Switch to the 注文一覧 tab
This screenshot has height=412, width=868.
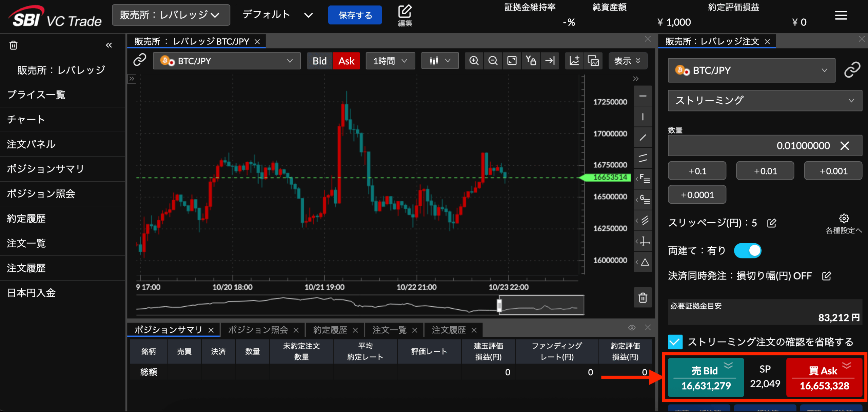pyautogui.click(x=389, y=330)
